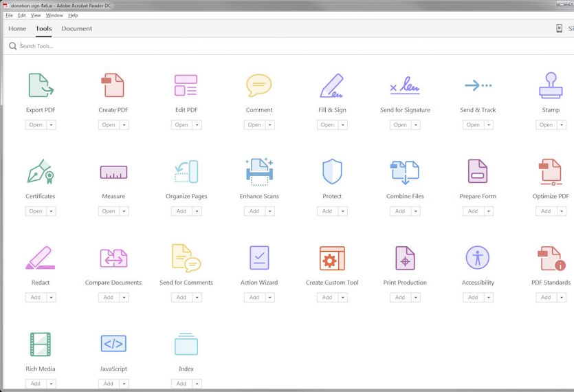Click the Accessibility person icon

[477, 257]
